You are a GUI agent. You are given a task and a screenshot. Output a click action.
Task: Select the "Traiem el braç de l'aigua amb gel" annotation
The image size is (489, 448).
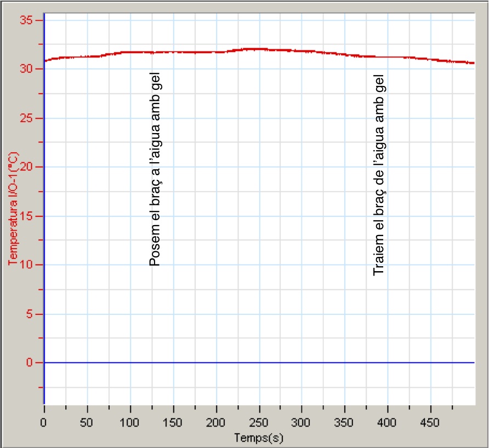tap(380, 175)
